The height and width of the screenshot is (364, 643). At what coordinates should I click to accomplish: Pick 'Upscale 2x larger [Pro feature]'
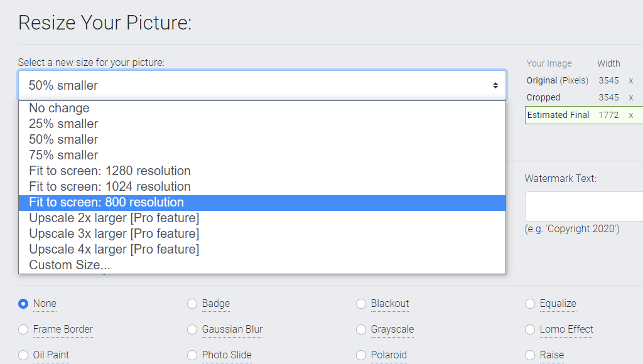[x=262, y=218]
